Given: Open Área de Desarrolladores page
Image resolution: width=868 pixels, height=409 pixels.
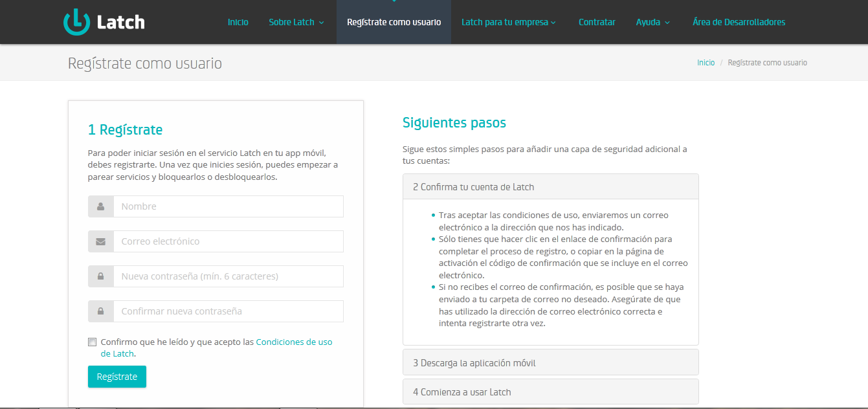Looking at the screenshot, I should 739,22.
